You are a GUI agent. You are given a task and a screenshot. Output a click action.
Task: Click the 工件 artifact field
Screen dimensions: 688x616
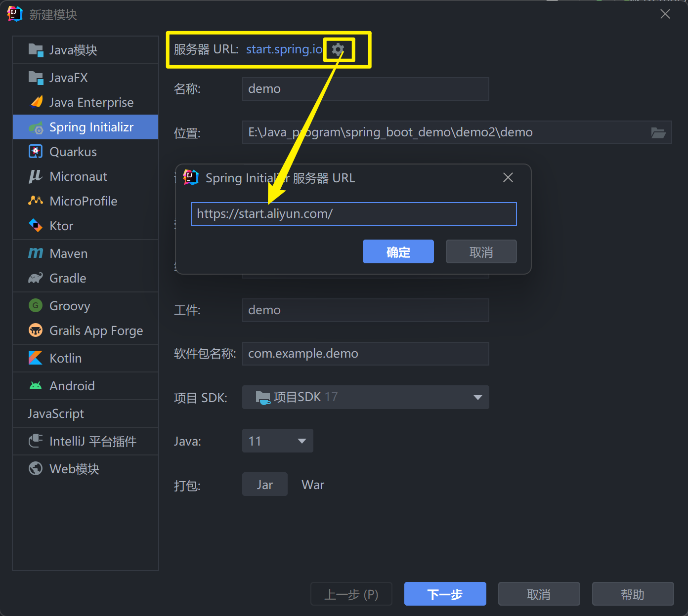point(365,310)
